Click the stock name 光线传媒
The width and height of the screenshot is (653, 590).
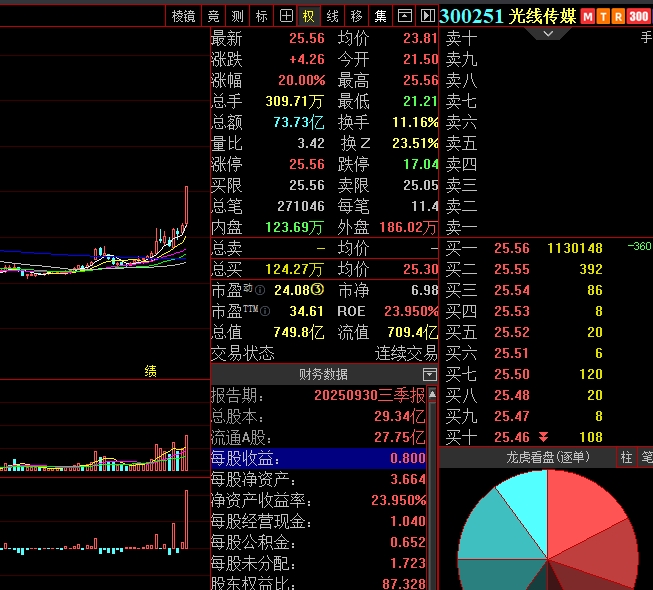(542, 16)
